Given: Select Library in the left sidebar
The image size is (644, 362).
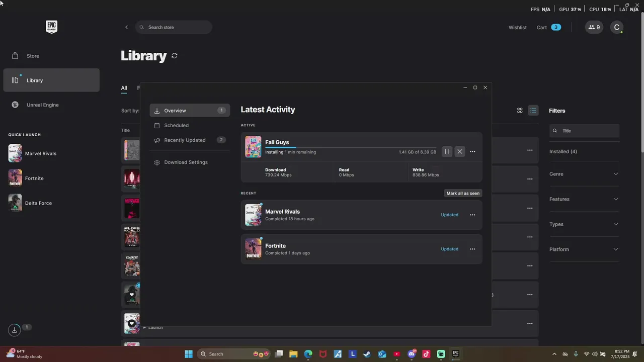Looking at the screenshot, I should [51, 80].
